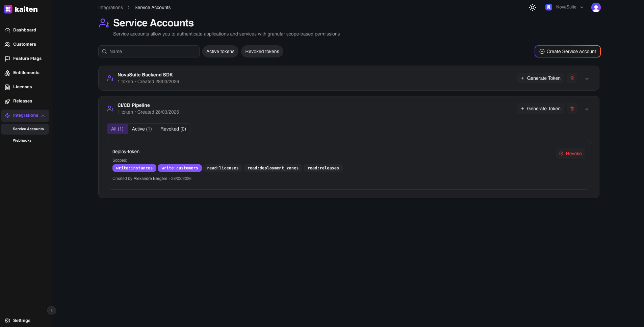Open the user avatar profile menu
The height and width of the screenshot is (327, 644).
coord(596,7)
